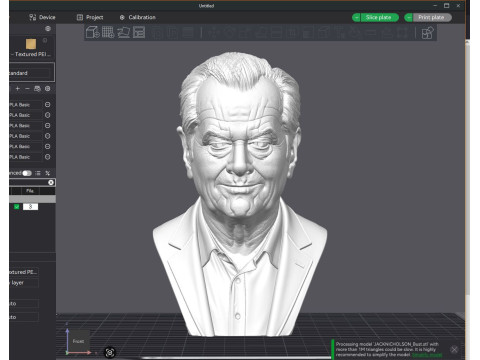Screen dimensions: 480x360
Task: Click the File column header
Action: [x=30, y=191]
